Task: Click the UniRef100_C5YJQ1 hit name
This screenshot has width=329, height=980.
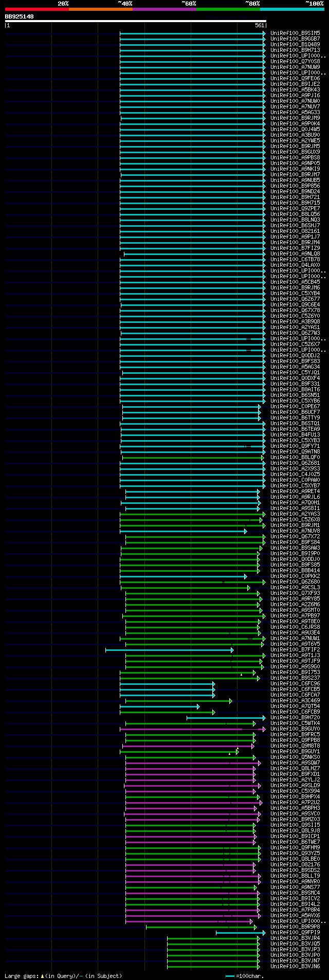Action: (295, 372)
